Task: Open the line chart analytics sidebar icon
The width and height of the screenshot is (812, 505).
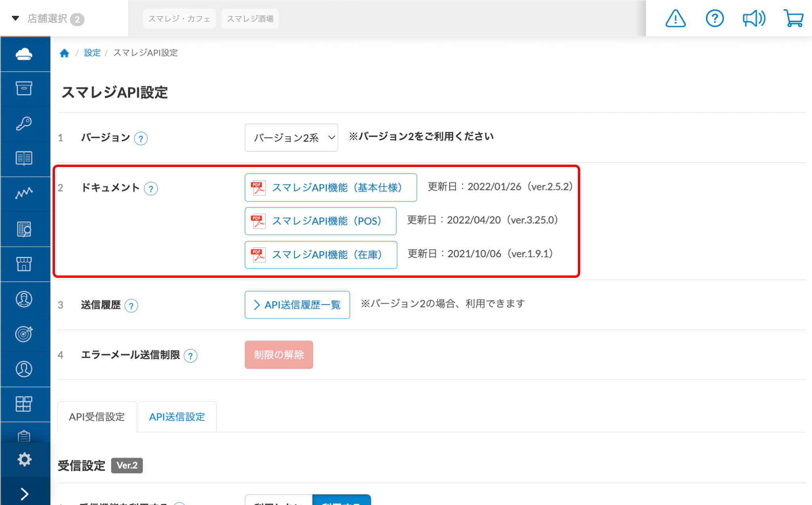Action: 24,194
